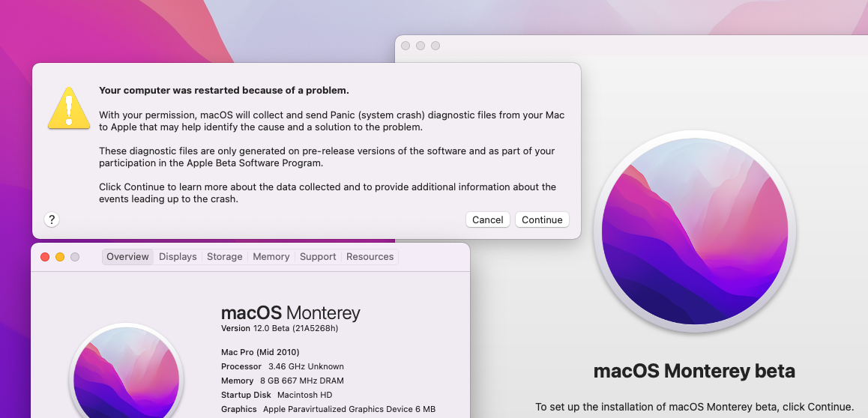Minimize the About This Mac window
This screenshot has width=868, height=418.
pos(60,257)
